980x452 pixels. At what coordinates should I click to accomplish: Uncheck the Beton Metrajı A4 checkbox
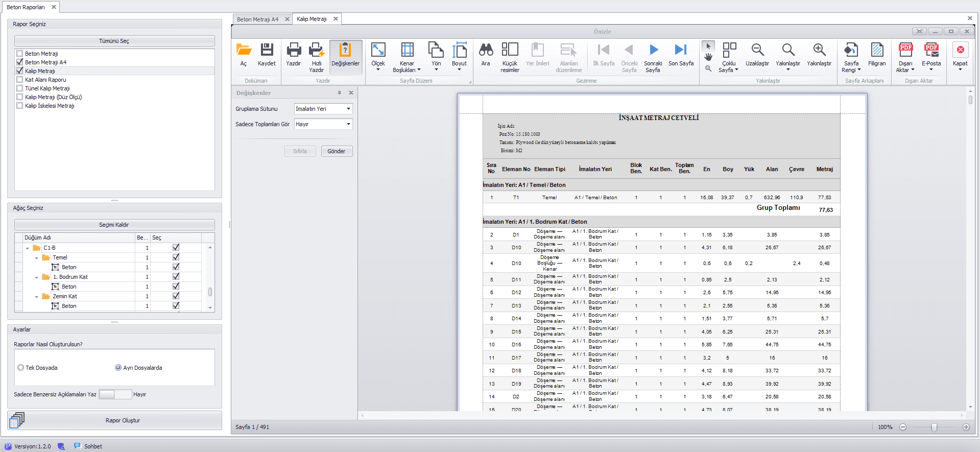pyautogui.click(x=20, y=62)
